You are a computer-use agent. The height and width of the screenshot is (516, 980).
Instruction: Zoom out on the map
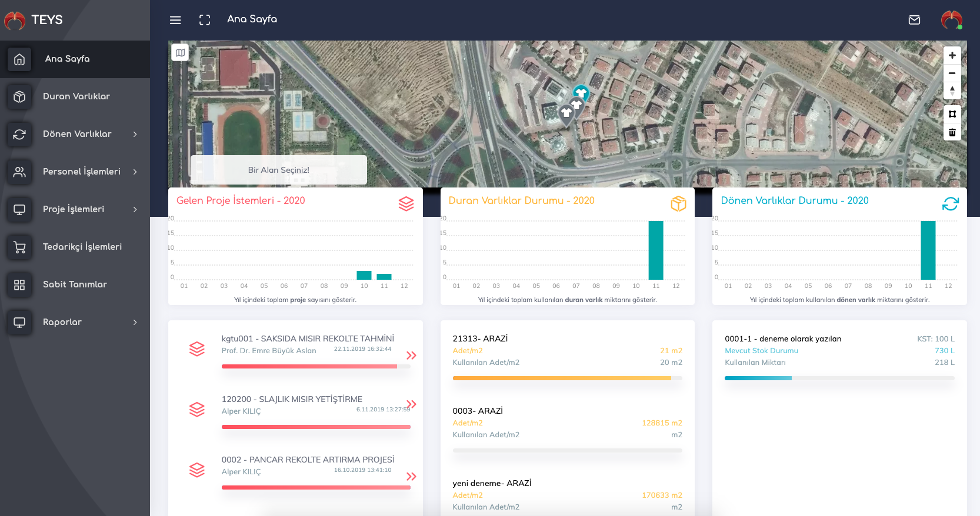click(952, 73)
